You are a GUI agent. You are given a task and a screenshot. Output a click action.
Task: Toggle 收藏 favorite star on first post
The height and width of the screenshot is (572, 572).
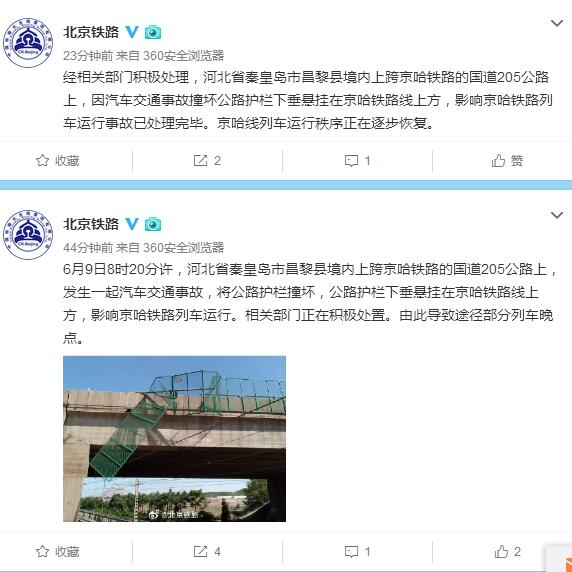point(58,161)
